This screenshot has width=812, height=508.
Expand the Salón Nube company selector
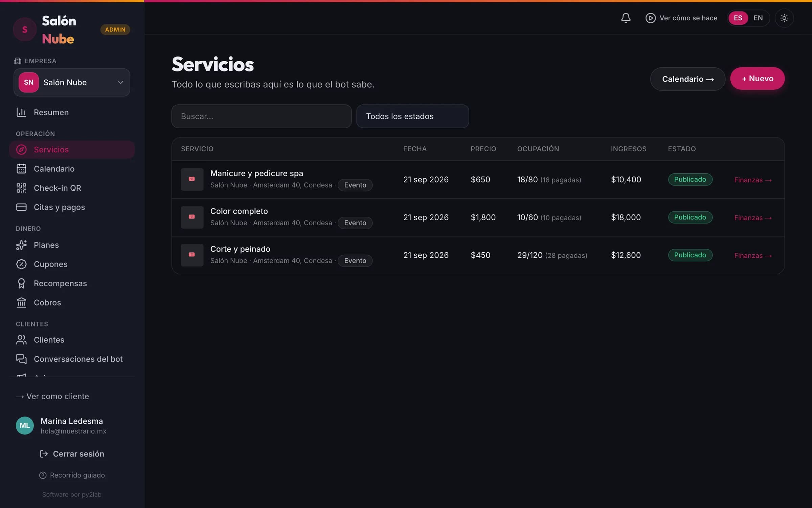72,82
